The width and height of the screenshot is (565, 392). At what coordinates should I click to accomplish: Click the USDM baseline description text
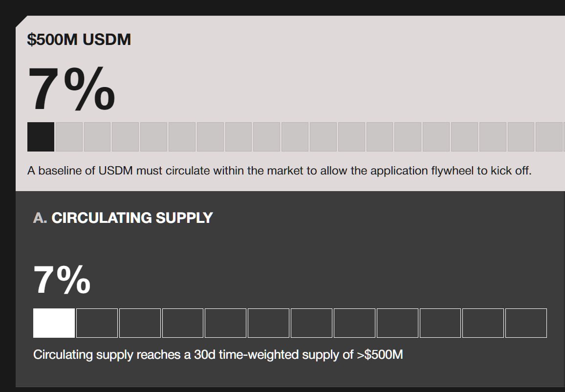pos(279,171)
